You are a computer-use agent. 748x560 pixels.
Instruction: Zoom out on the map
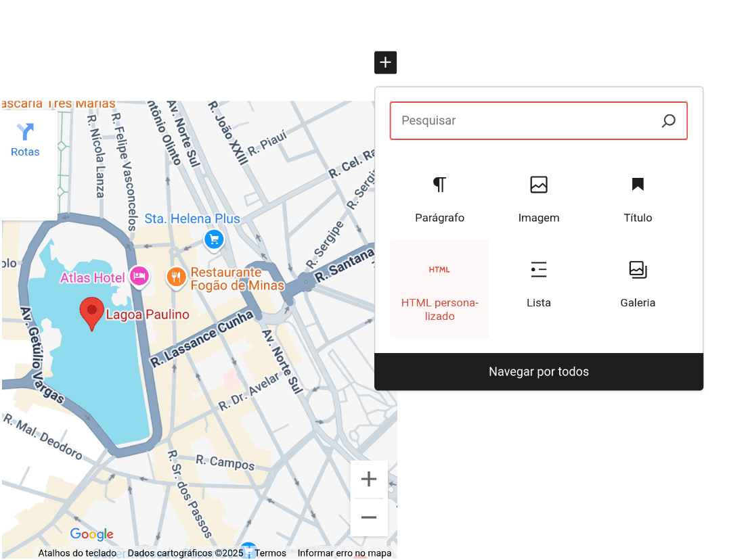pos(369,517)
